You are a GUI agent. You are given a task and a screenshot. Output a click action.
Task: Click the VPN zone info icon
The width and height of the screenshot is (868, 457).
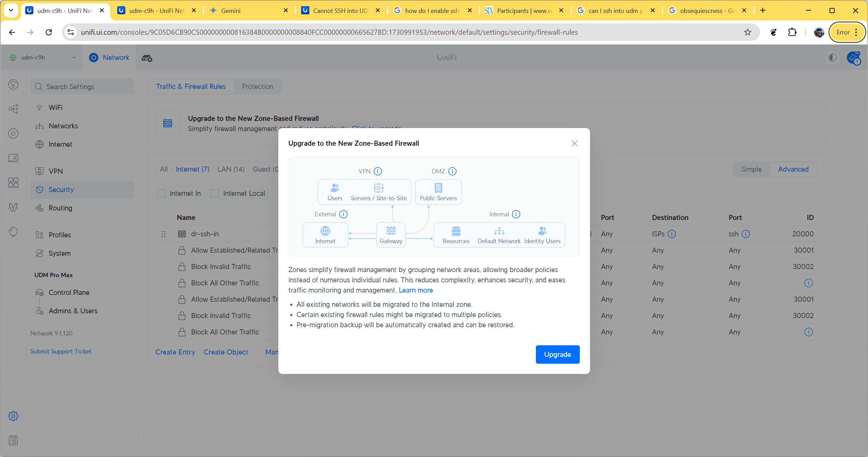[x=377, y=171]
